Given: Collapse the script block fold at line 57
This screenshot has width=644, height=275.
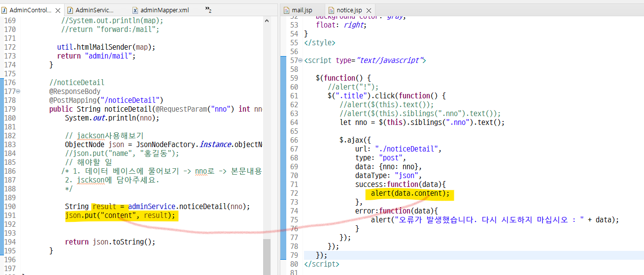Looking at the screenshot, I should point(301,61).
